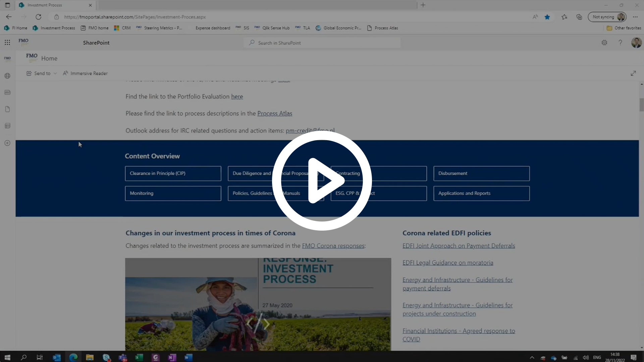
Task: Open Clearance in Principle (CIP) section
Action: pyautogui.click(x=173, y=173)
